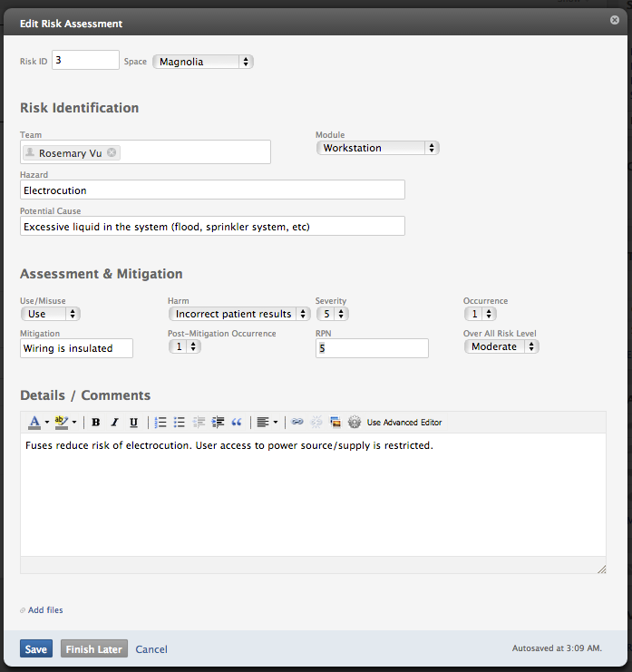Click the Cancel link

point(151,649)
